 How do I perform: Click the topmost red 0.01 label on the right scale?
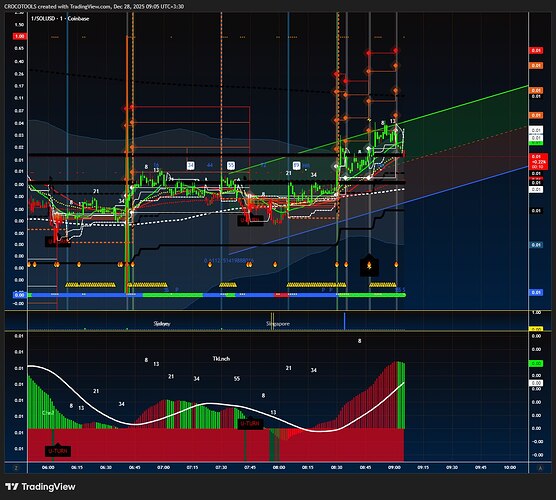tap(536, 51)
